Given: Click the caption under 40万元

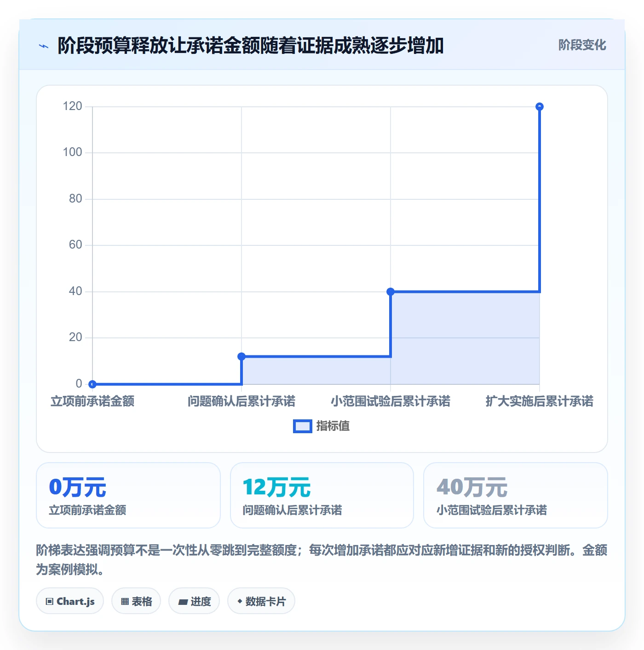Looking at the screenshot, I should pyautogui.click(x=492, y=510).
